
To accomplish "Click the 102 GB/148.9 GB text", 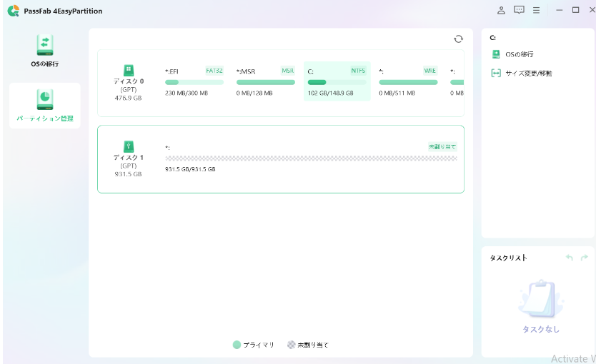I will pos(330,93).
